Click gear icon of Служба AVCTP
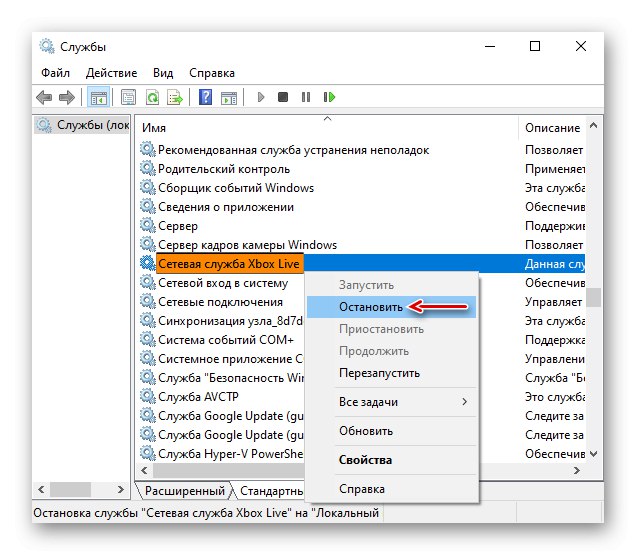The image size is (636, 555). pyautogui.click(x=148, y=396)
